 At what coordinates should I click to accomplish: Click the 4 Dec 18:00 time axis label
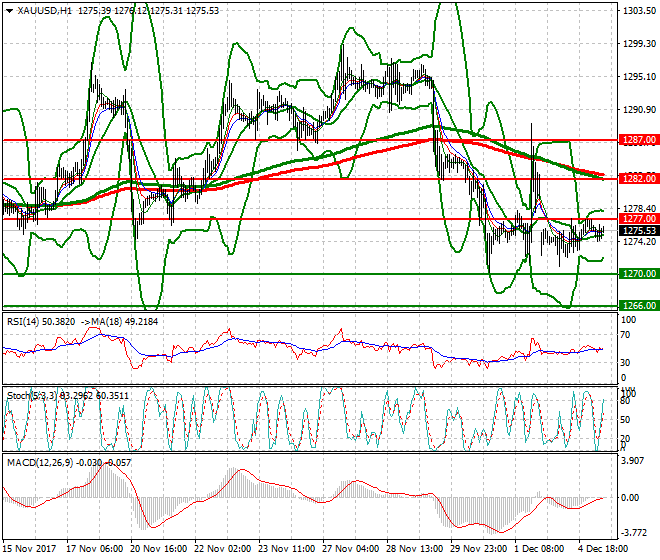(604, 549)
